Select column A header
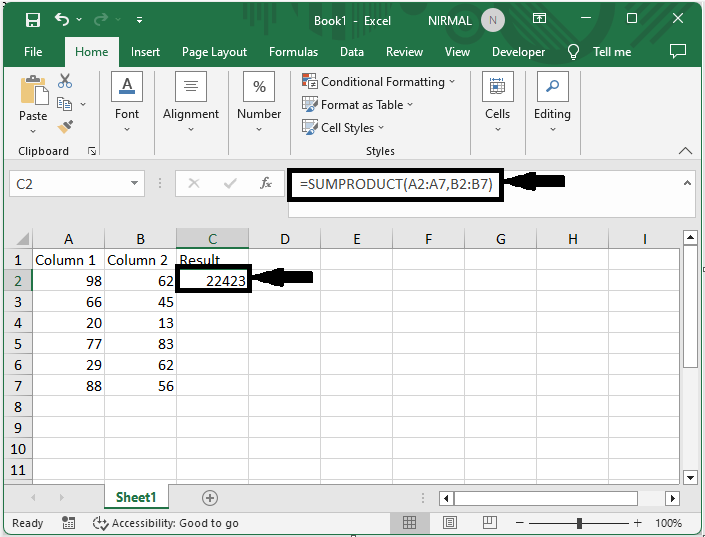The width and height of the screenshot is (705, 537). (68, 238)
